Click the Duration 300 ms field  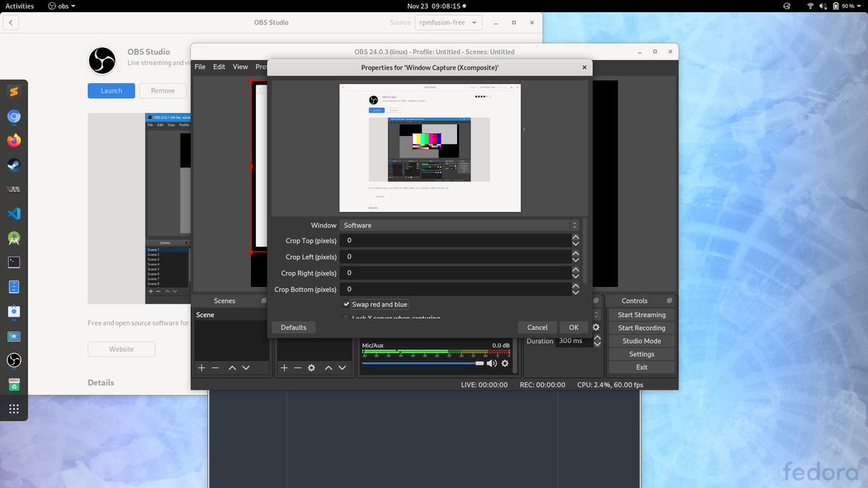click(x=574, y=341)
